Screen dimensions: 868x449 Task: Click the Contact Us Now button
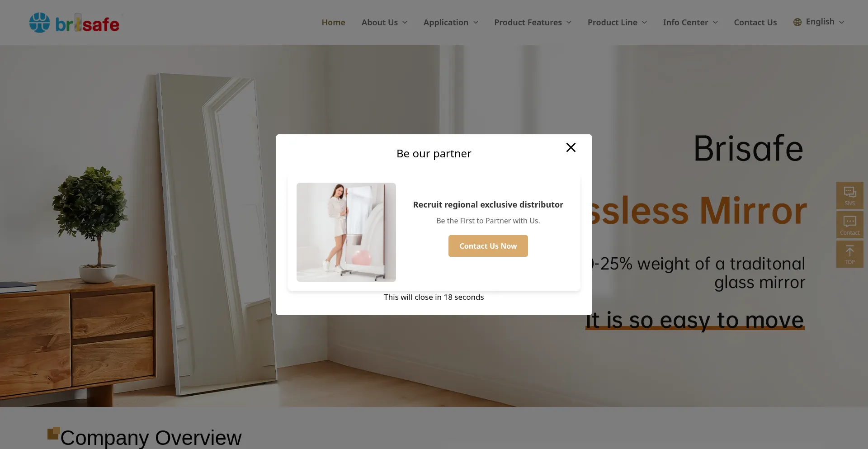(488, 246)
